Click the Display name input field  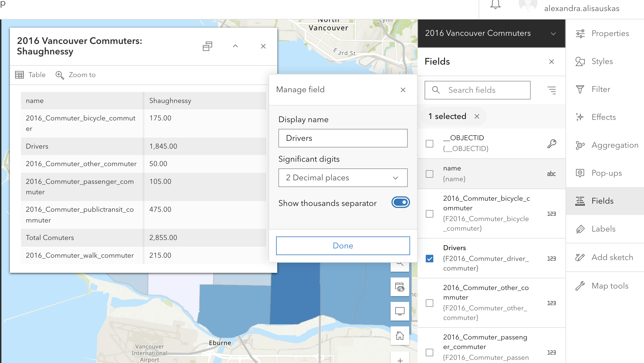tap(343, 138)
